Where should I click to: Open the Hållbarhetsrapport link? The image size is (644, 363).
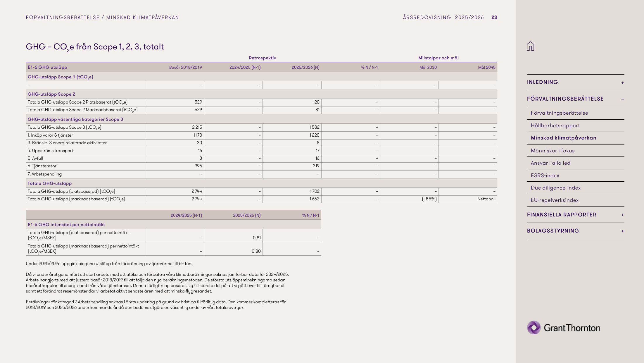click(x=555, y=125)
